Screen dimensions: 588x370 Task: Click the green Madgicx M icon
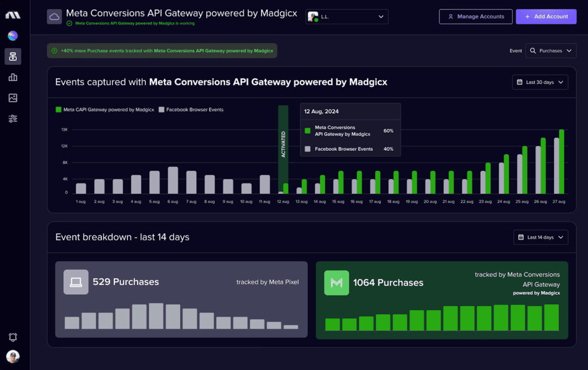[x=336, y=282]
